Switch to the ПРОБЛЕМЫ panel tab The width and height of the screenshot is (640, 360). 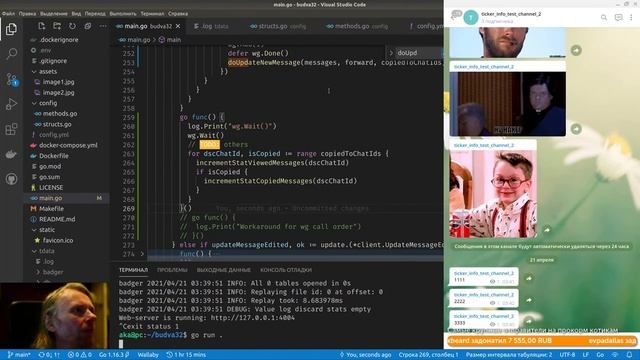click(x=172, y=270)
